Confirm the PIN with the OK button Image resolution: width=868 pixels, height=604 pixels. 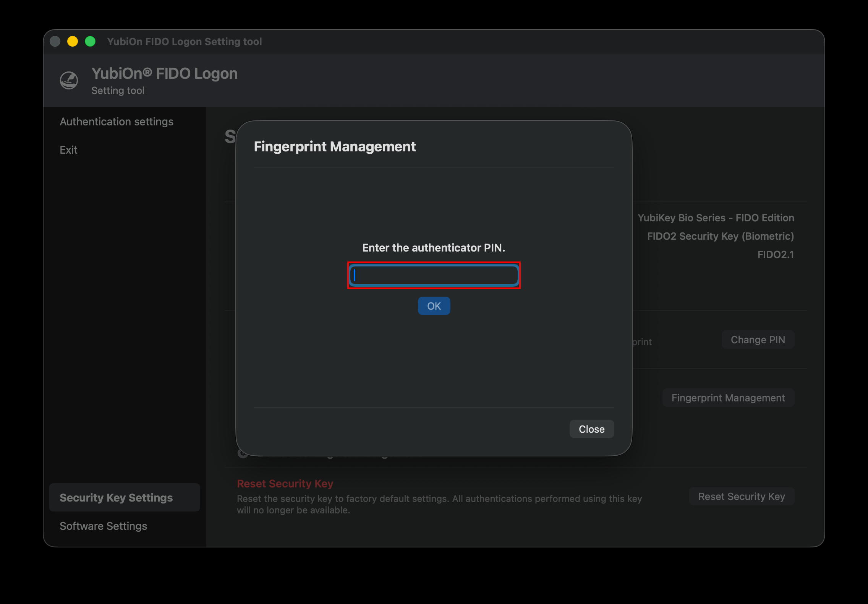coord(434,306)
